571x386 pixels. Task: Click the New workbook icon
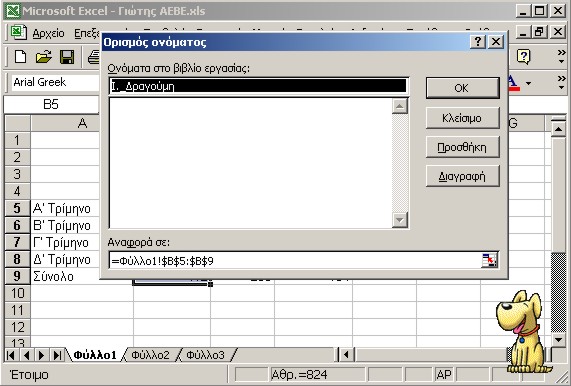tap(20, 57)
